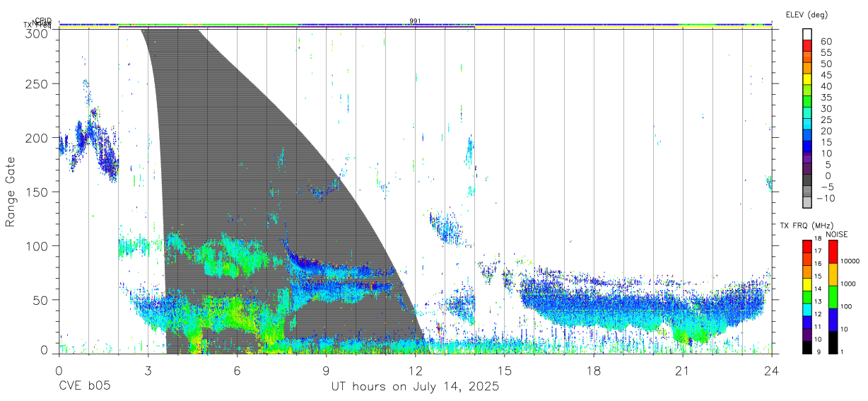The image size is (868, 401).
Task: Click the '35' label on the ELEV scale
Action: coord(826,98)
